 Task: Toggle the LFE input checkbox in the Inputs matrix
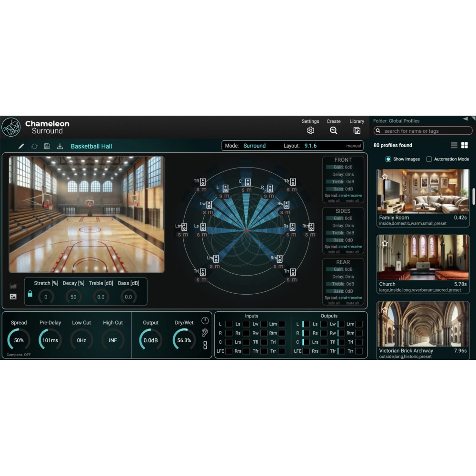pyautogui.click(x=228, y=350)
